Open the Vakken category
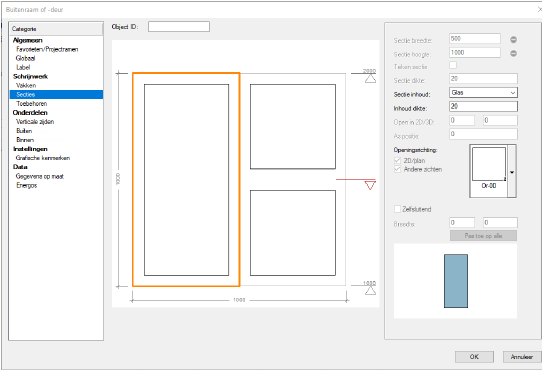 point(26,85)
